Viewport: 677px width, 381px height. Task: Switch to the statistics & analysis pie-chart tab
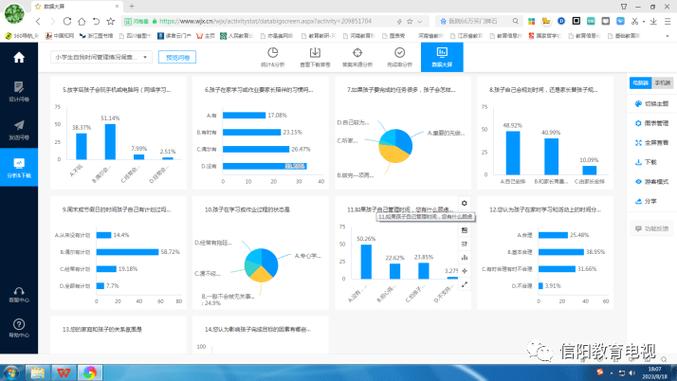click(272, 57)
